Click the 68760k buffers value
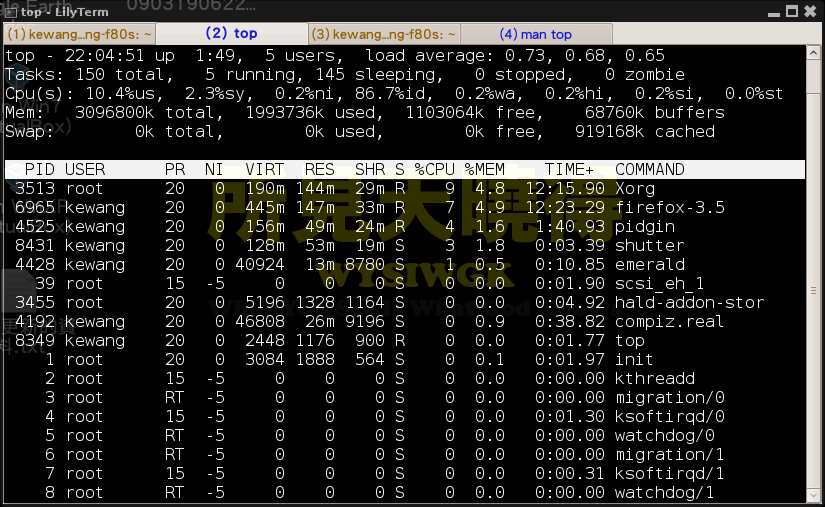Image resolution: width=825 pixels, height=507 pixels. point(615,113)
